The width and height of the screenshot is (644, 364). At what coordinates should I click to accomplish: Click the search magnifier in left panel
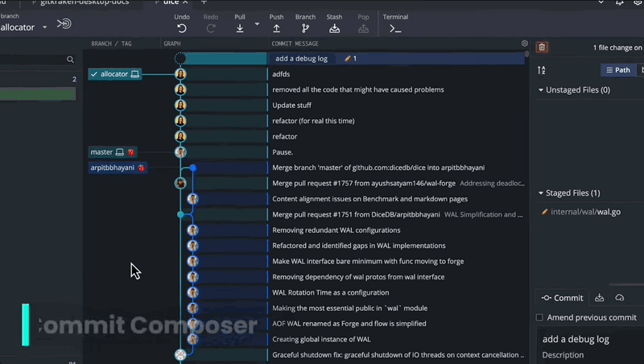click(x=70, y=60)
